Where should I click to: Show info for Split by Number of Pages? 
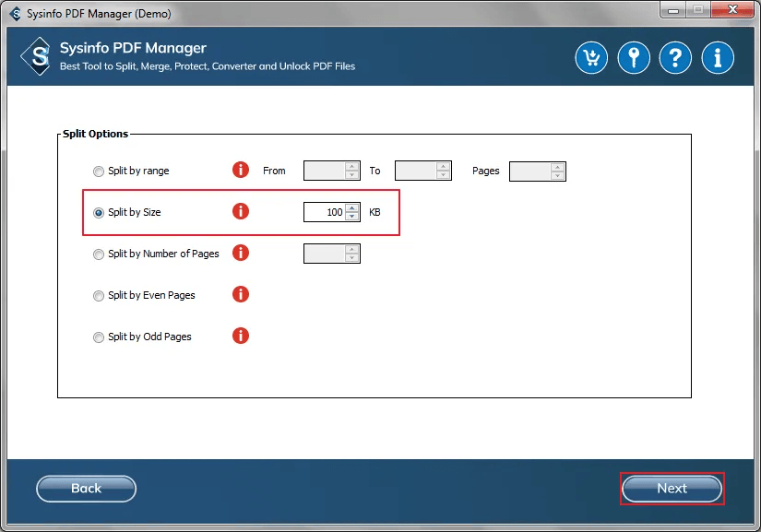[240, 253]
